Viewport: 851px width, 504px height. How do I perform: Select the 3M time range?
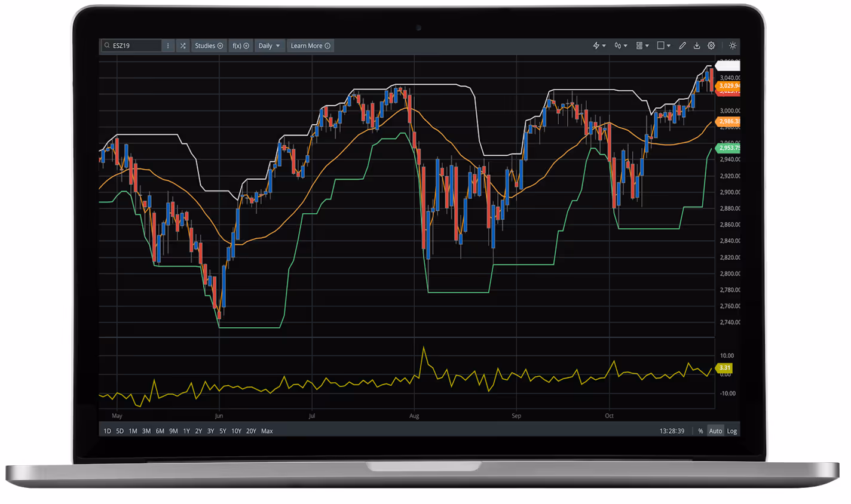(x=146, y=431)
